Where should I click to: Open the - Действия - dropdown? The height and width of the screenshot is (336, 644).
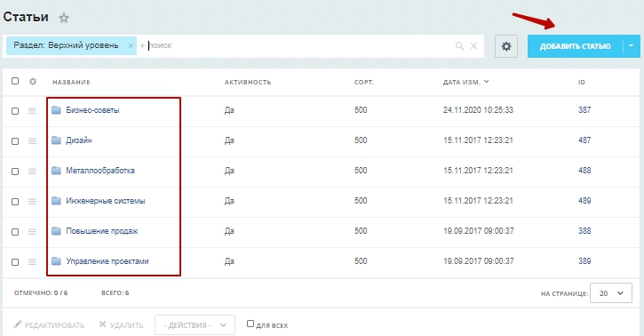pos(195,325)
